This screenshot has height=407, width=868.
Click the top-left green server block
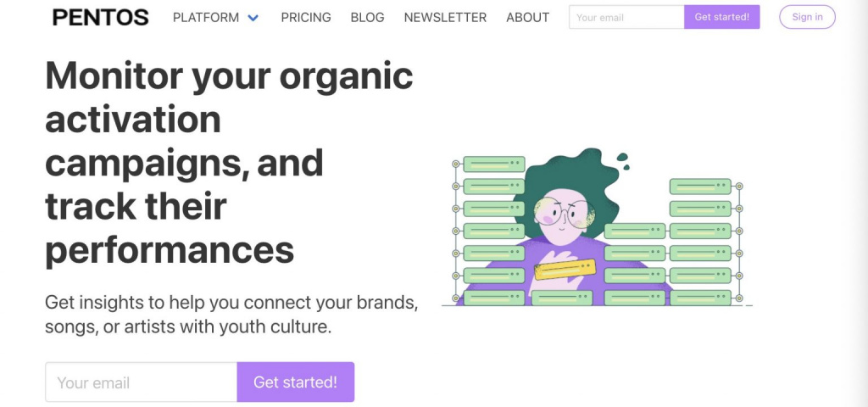coord(494,164)
